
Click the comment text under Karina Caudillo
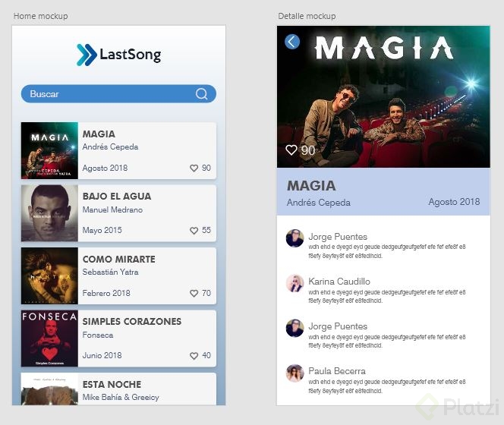pos(387,297)
